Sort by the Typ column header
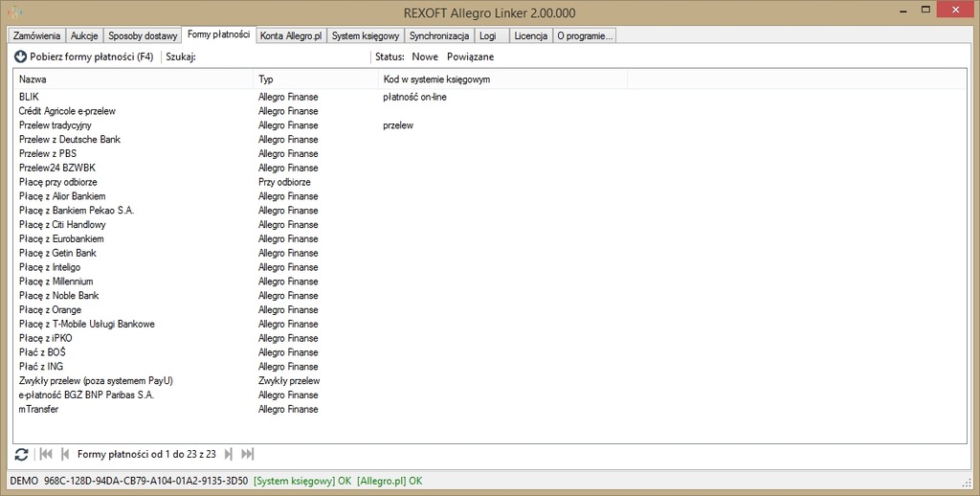The image size is (980, 496). coord(316,79)
